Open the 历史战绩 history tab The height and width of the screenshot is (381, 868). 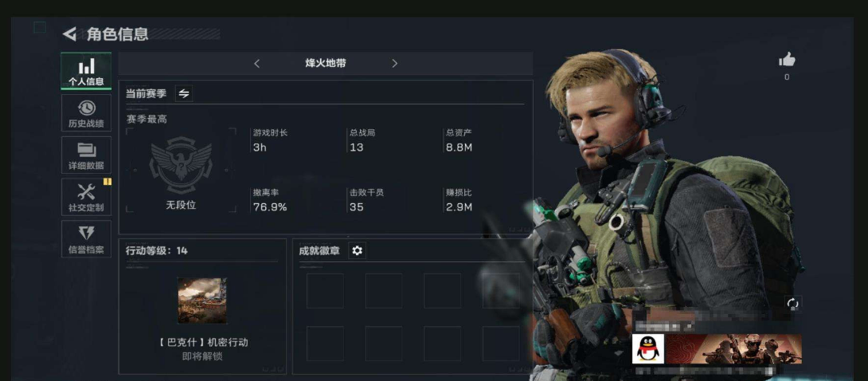click(86, 113)
